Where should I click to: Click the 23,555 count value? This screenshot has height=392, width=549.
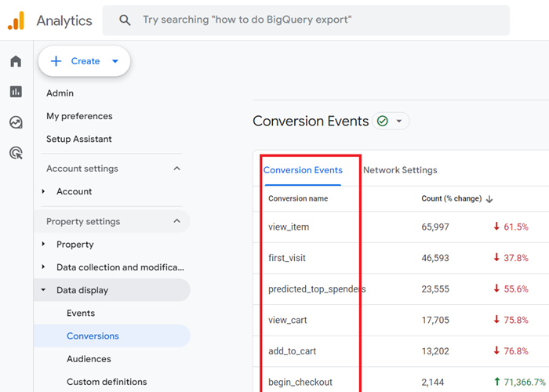pos(435,289)
